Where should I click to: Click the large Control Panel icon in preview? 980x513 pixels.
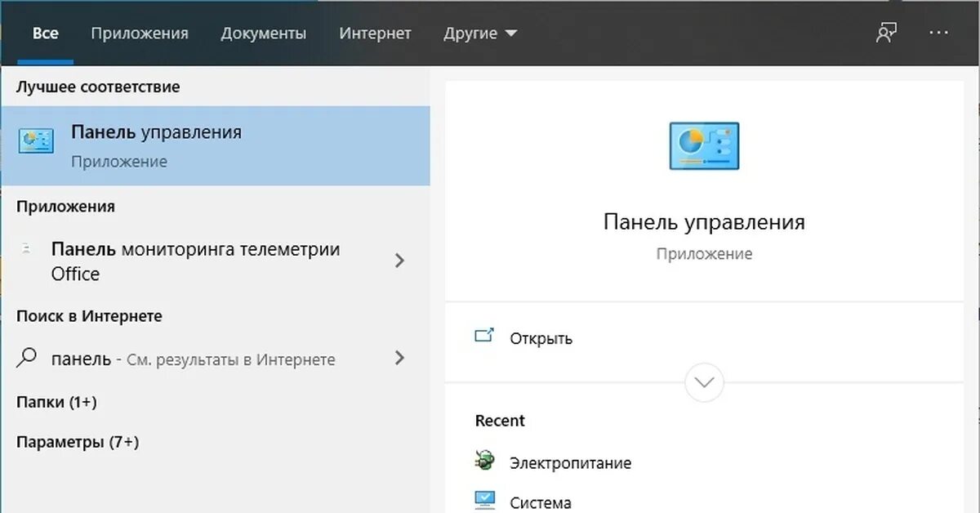[x=704, y=146]
